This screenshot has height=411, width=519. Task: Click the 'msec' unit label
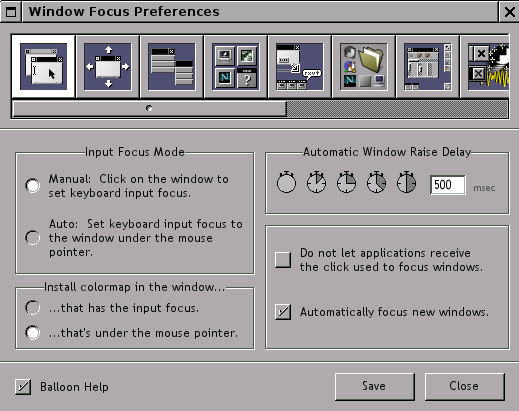pos(484,188)
